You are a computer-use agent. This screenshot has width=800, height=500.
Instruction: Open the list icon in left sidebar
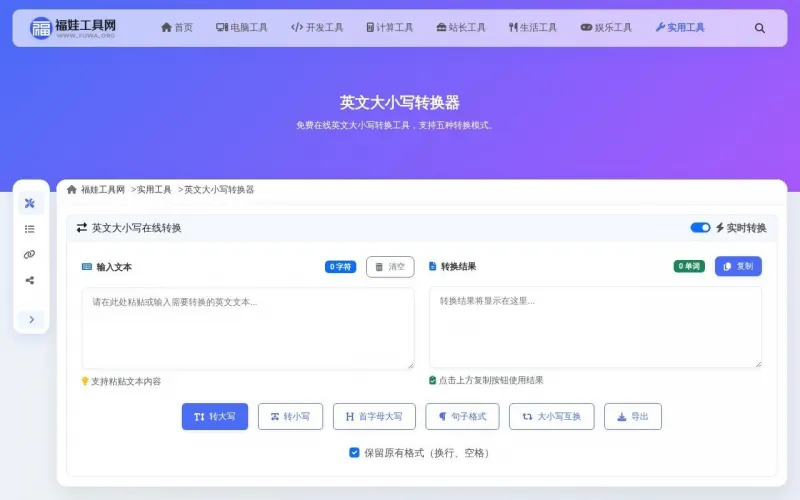point(30,229)
